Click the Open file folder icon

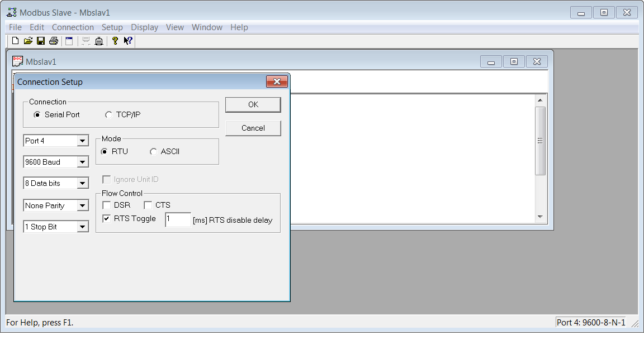coord(28,41)
